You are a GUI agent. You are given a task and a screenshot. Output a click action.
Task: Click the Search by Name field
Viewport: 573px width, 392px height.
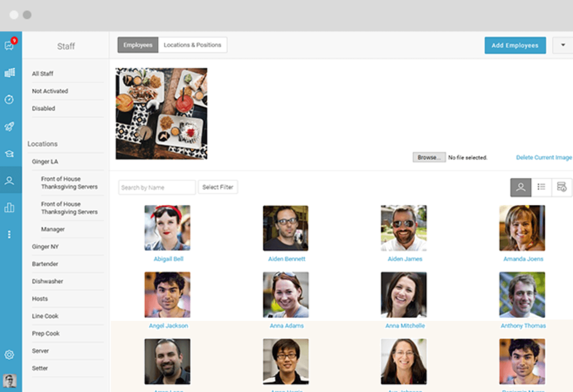click(x=157, y=187)
